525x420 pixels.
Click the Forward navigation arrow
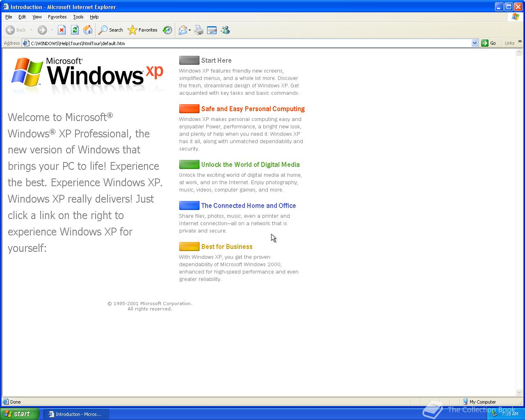(x=42, y=30)
